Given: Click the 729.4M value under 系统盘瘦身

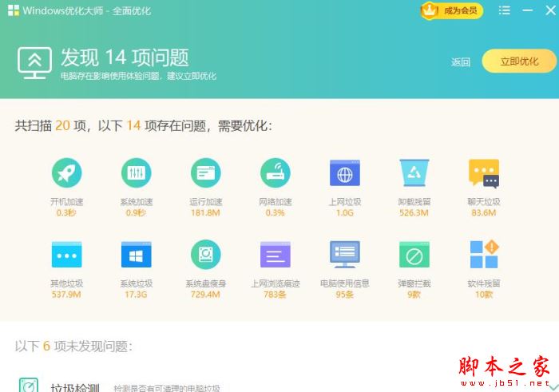Looking at the screenshot, I should pos(205,295).
